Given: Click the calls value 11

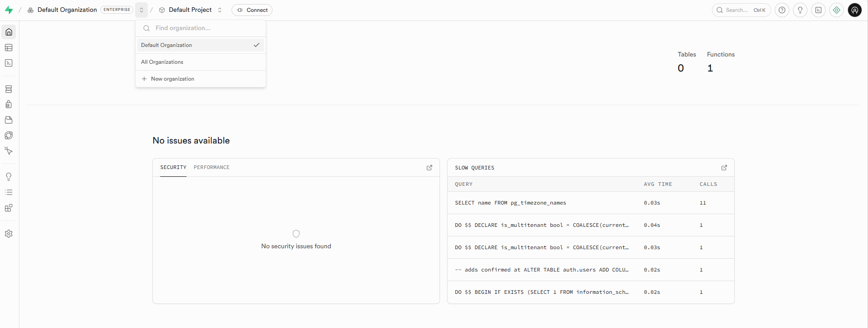Looking at the screenshot, I should [703, 203].
